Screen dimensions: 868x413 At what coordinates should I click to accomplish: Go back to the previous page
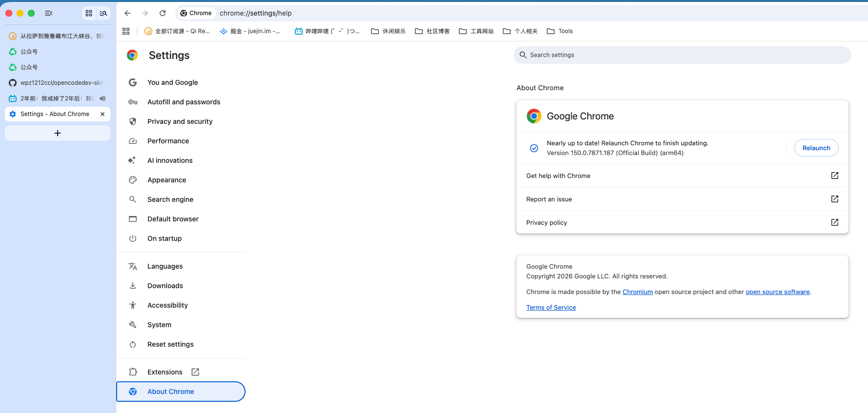pyautogui.click(x=127, y=13)
